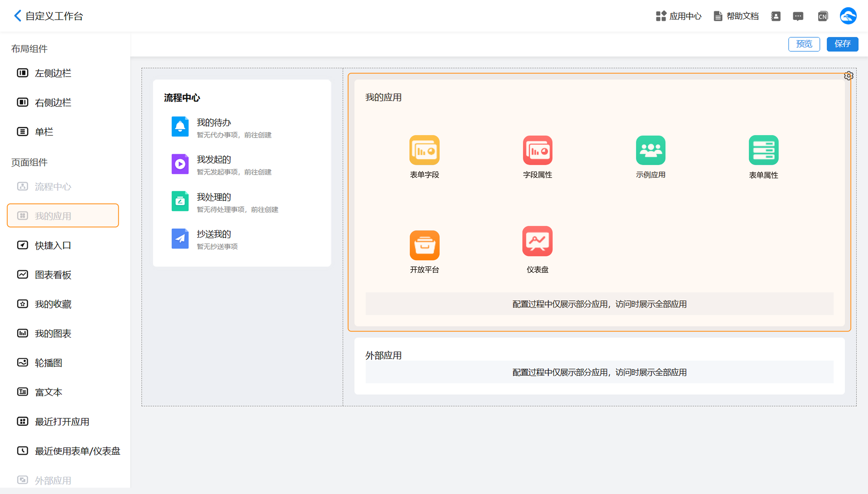
Task: Open the 开放平台 app icon
Action: 424,245
